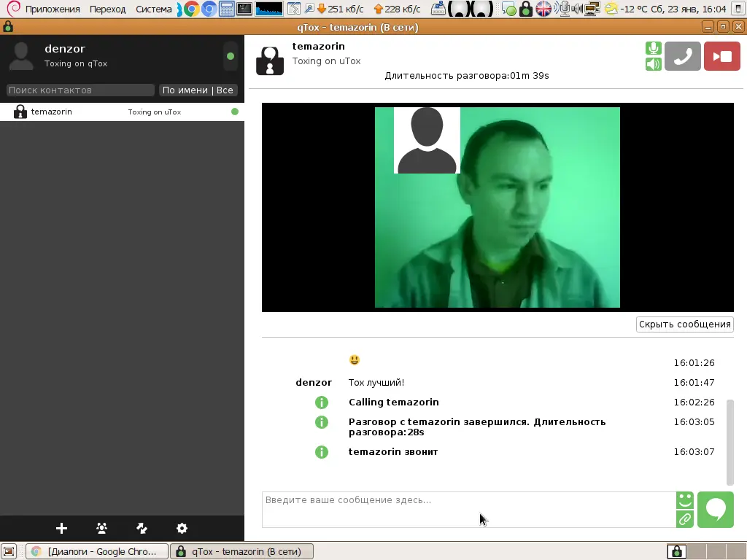747x560 pixels.
Task: Click 'qTox - temazorin (В сети)' taskbar button
Action: pyautogui.click(x=242, y=551)
